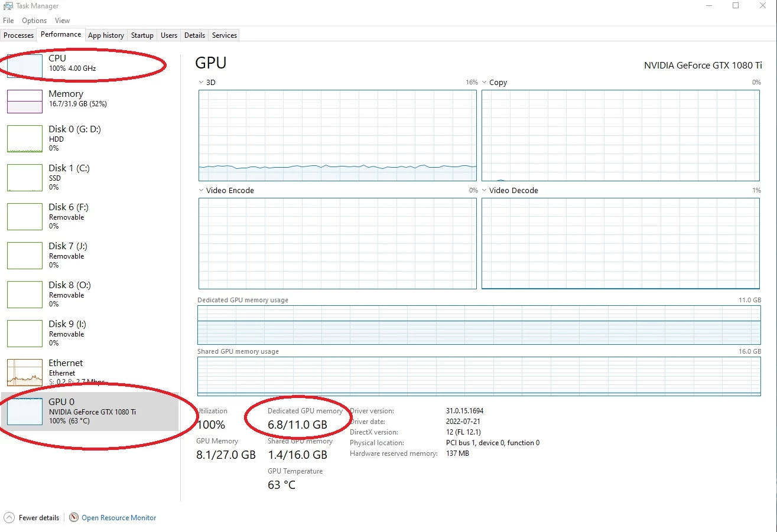Select the App history tab
The width and height of the screenshot is (777, 532).
click(106, 35)
